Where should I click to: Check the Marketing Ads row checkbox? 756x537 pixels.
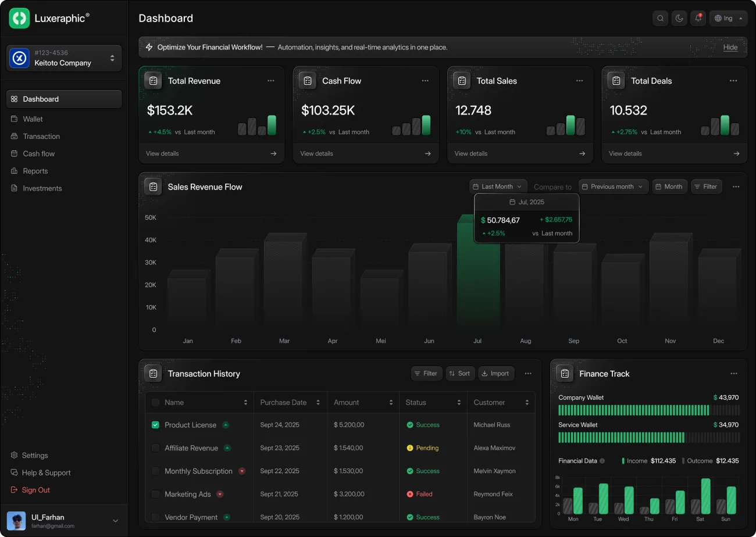coord(155,494)
